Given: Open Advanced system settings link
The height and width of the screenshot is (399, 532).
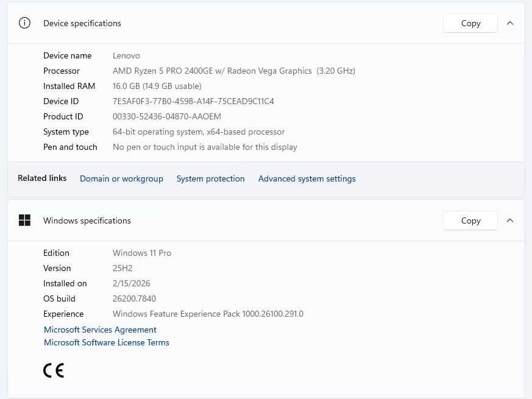Looking at the screenshot, I should pos(307,178).
